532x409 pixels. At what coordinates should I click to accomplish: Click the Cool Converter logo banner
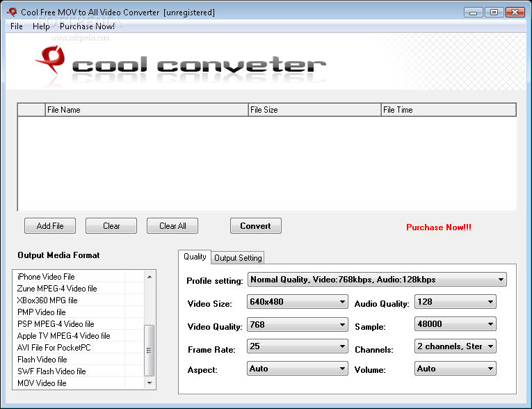[x=181, y=65]
